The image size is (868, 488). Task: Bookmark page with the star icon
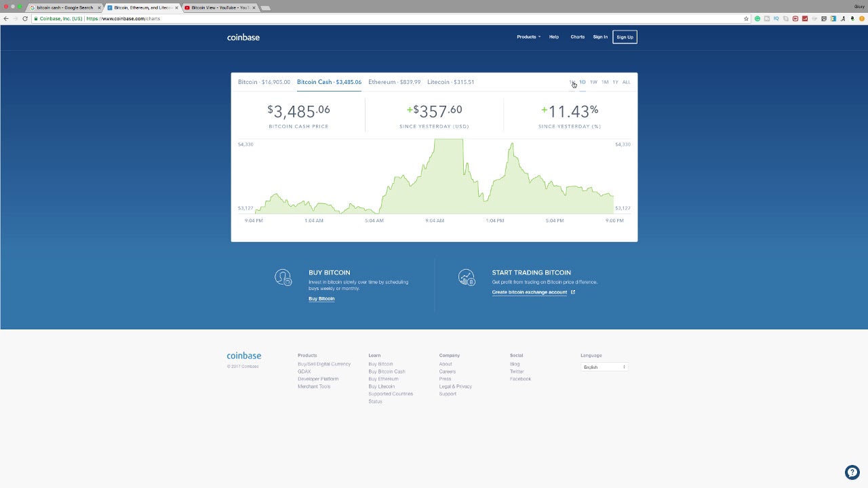pos(746,18)
